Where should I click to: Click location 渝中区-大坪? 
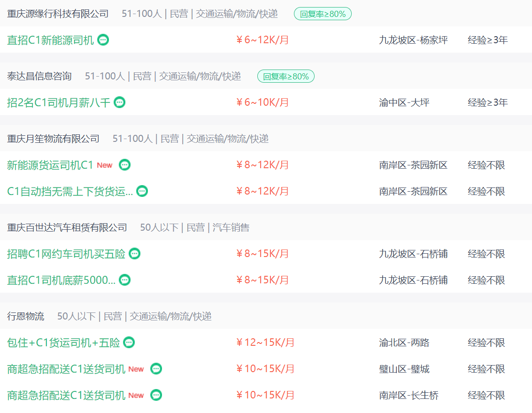[x=404, y=102]
